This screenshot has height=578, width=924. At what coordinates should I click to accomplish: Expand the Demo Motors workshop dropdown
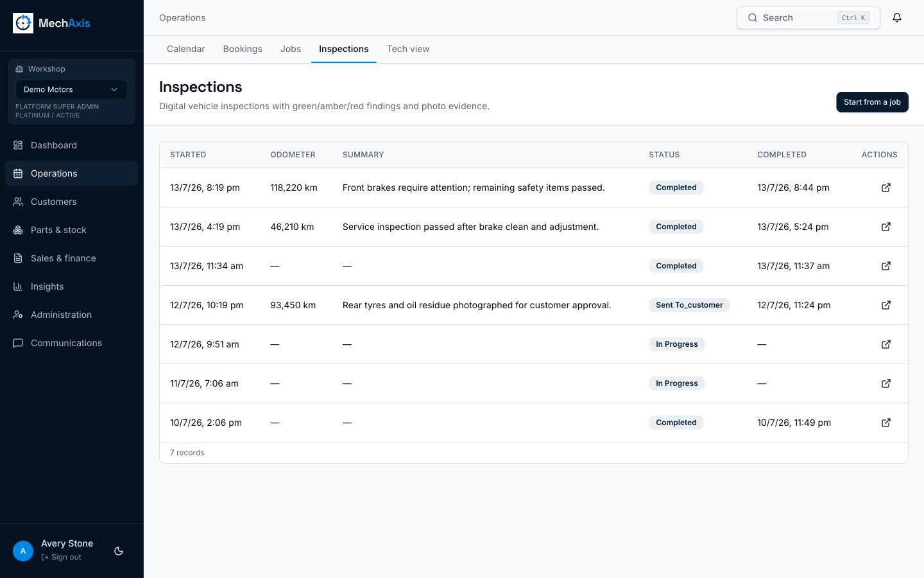[x=71, y=89]
